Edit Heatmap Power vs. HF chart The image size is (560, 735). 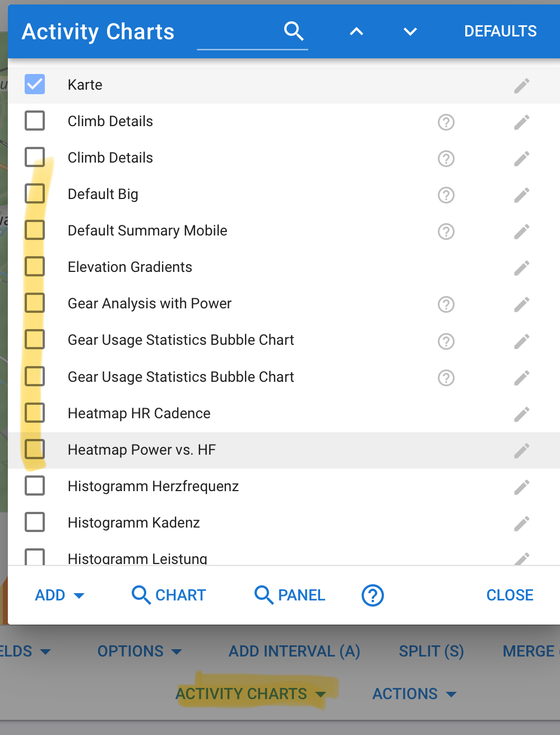522,450
